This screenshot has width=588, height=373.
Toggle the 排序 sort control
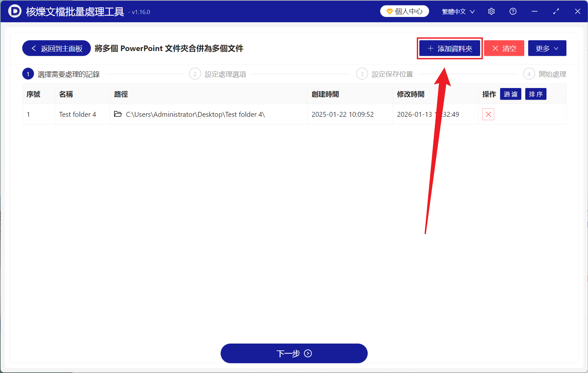[535, 94]
